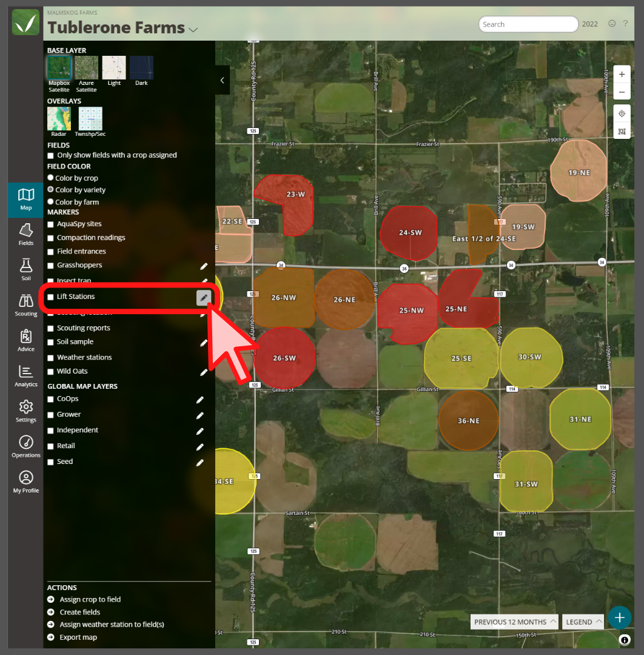This screenshot has width=644, height=655.
Task: Open the Scouting section in sidebar
Action: [x=25, y=305]
